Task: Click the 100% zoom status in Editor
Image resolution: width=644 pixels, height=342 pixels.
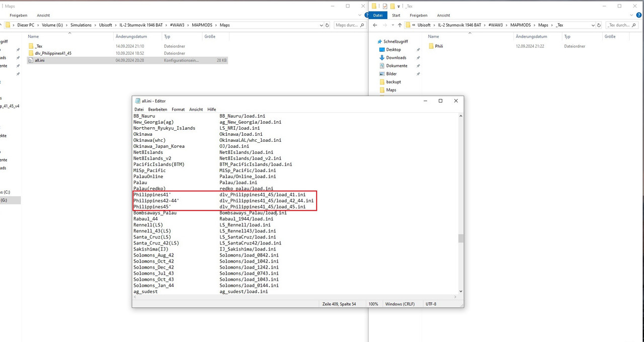Action: [x=373, y=304]
